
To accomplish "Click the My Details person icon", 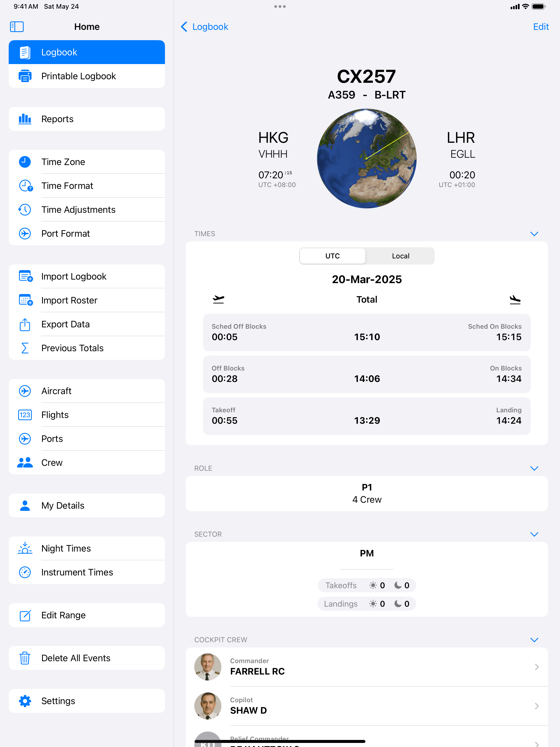I will [25, 505].
